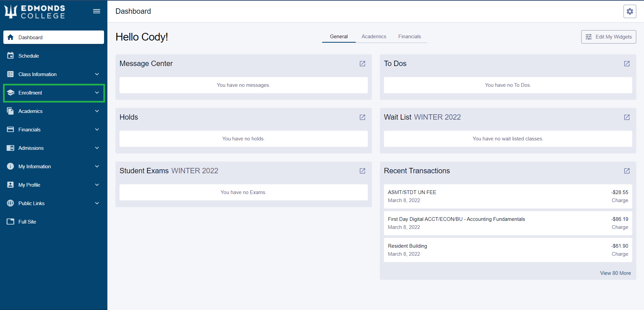Open Schedule in sidebar
This screenshot has width=644, height=310.
click(x=54, y=56)
